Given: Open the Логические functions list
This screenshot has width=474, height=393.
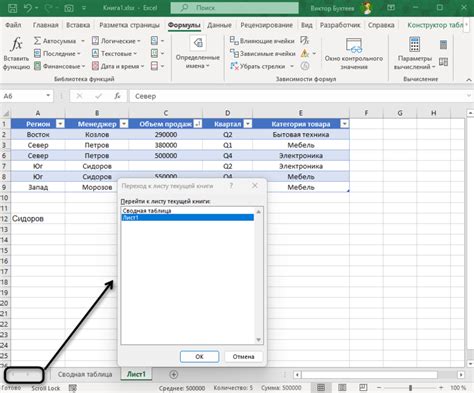Looking at the screenshot, I should click(x=116, y=41).
